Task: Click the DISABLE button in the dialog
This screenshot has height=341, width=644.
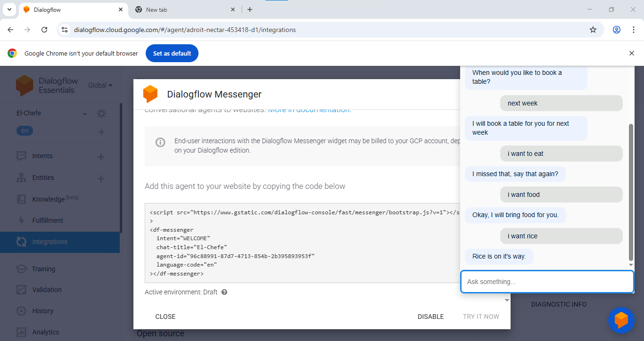Action: (x=430, y=317)
